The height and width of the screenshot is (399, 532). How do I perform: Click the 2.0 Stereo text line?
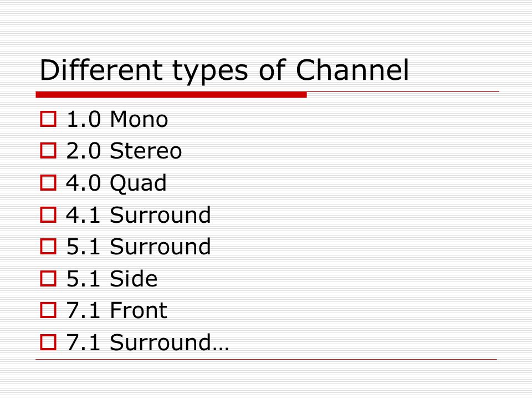[x=124, y=151]
